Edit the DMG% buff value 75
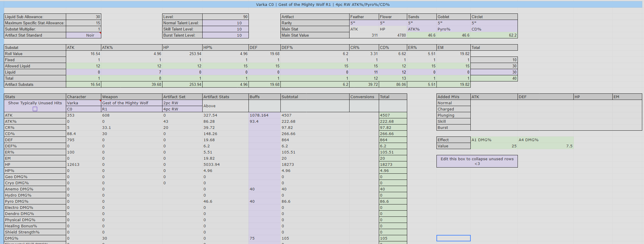The image size is (644, 244). [x=265, y=238]
